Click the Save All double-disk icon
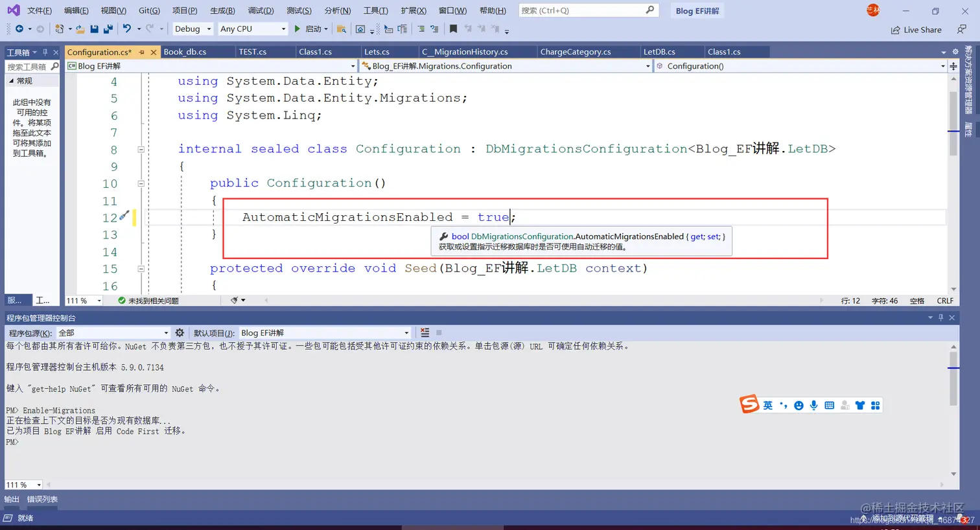 [x=108, y=29]
